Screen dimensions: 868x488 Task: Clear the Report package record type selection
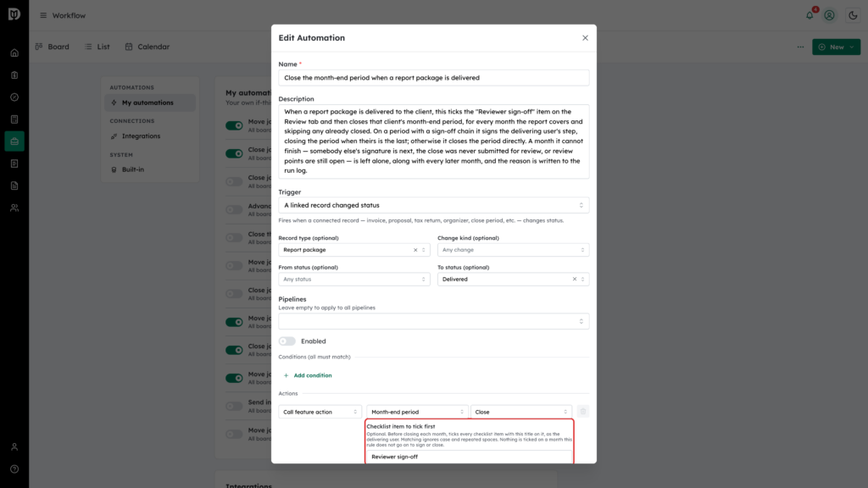point(415,250)
